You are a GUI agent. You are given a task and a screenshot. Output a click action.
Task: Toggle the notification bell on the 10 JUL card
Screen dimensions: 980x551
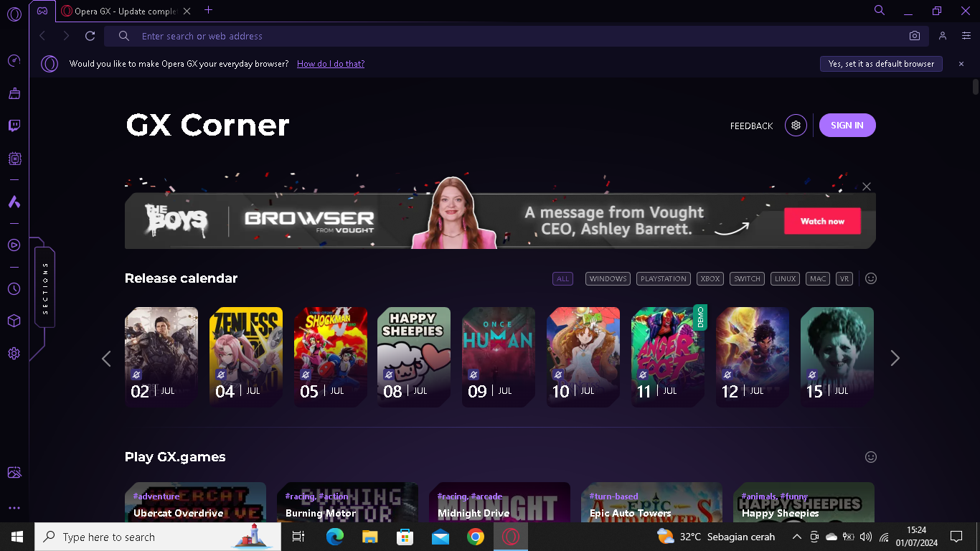pos(558,375)
